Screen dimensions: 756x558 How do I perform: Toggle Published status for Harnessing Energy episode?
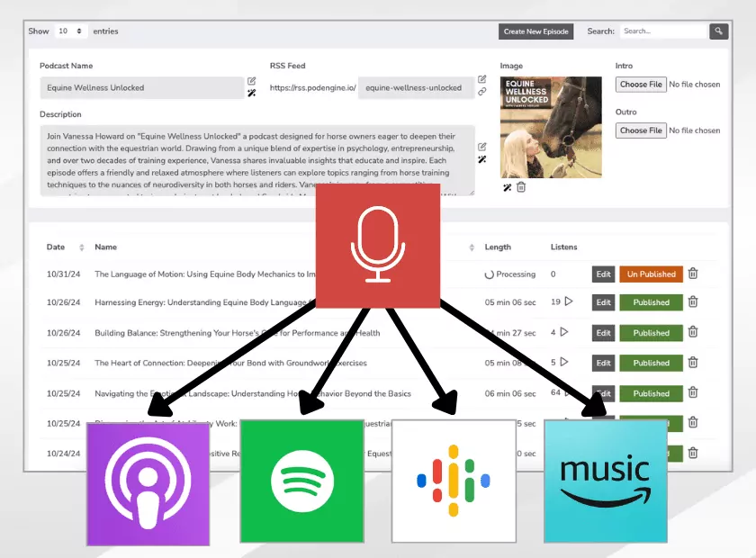(x=651, y=303)
